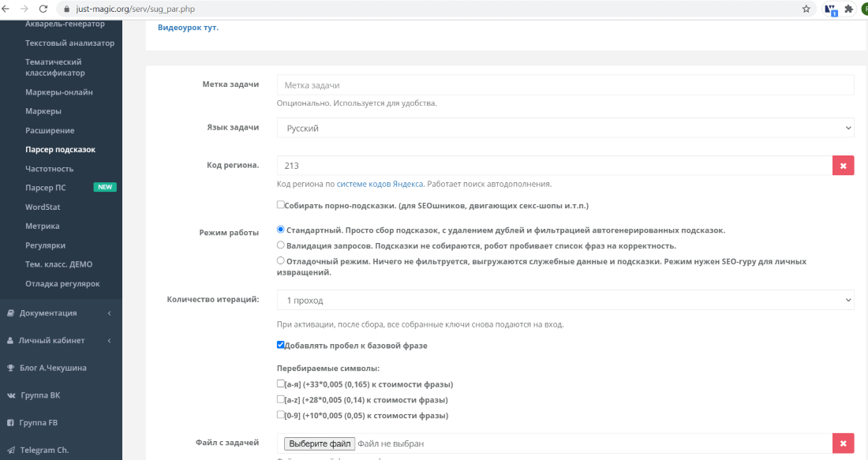Open the Количество итераций dropdown

tap(565, 300)
